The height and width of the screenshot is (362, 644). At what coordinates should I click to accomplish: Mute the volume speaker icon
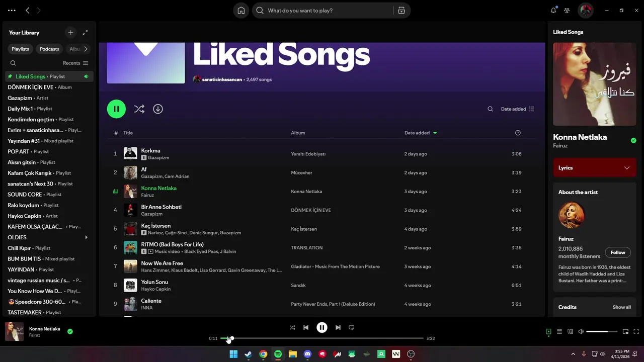[581, 332]
